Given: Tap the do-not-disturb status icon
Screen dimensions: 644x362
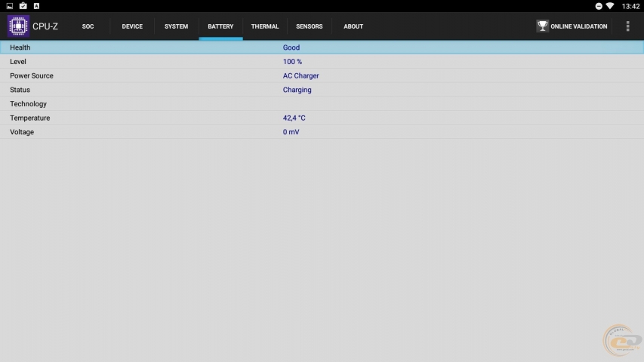Looking at the screenshot, I should (x=599, y=6).
